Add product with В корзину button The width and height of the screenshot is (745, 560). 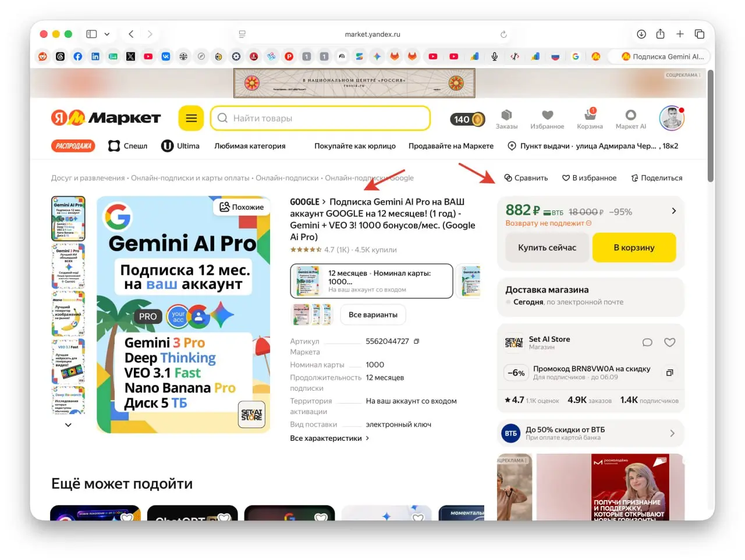tap(634, 248)
